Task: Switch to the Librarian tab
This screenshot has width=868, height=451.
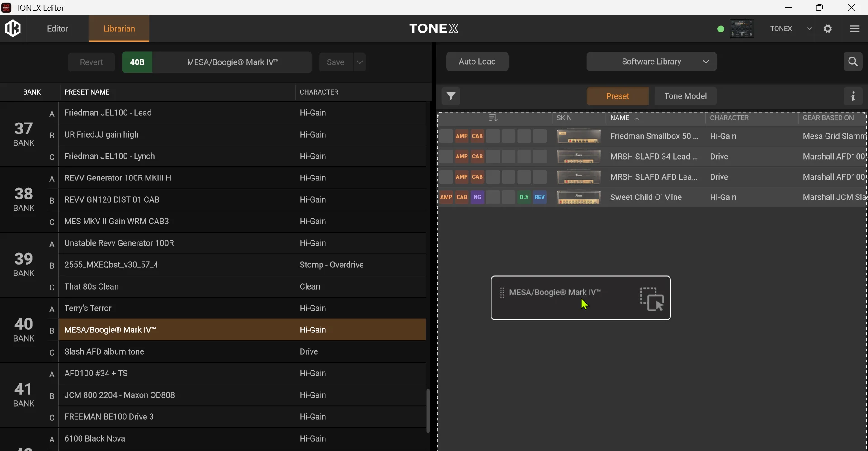Action: click(119, 28)
